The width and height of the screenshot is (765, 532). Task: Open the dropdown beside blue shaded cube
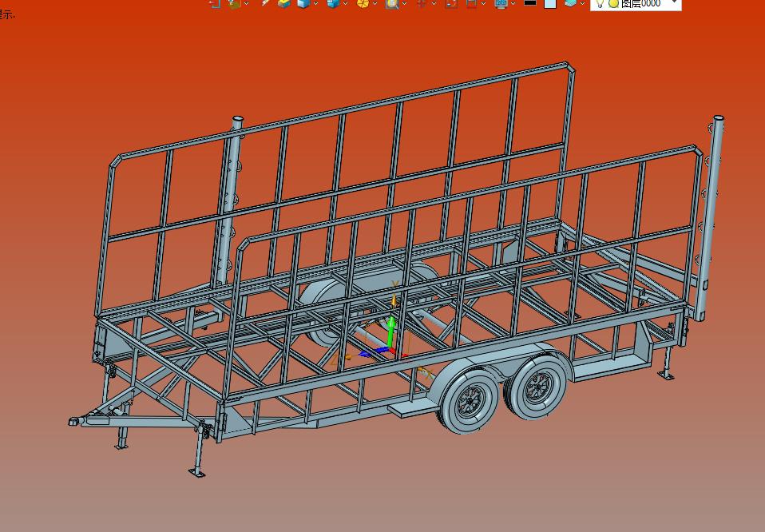(x=315, y=4)
